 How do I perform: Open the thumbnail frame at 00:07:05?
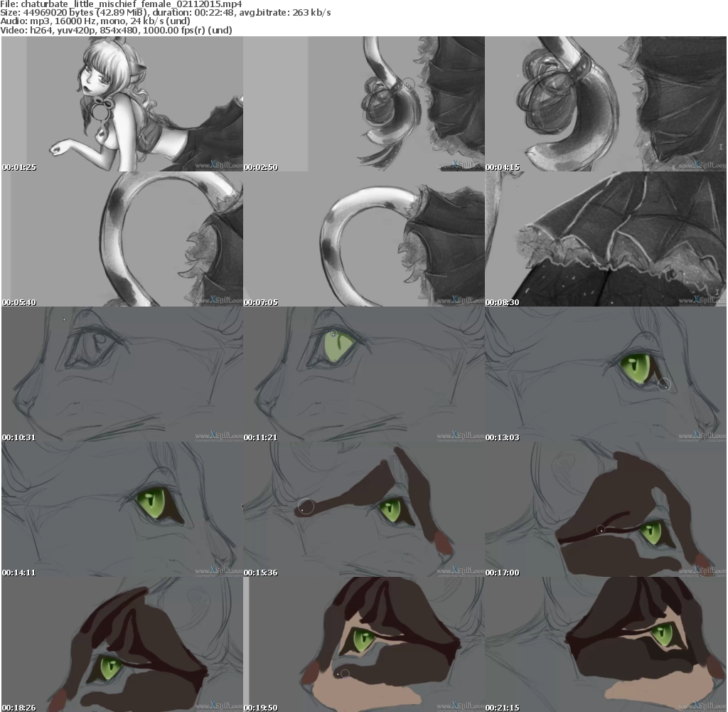(x=364, y=239)
